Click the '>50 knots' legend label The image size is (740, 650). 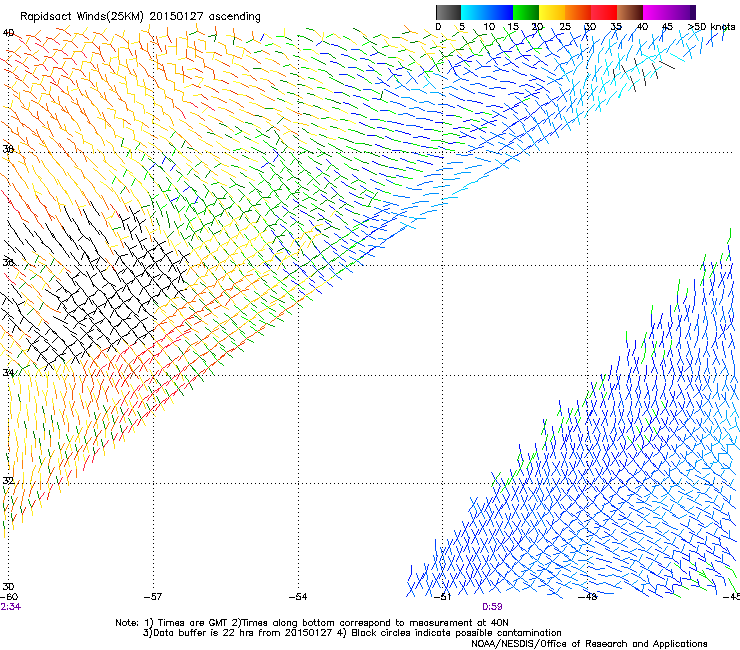tap(712, 27)
